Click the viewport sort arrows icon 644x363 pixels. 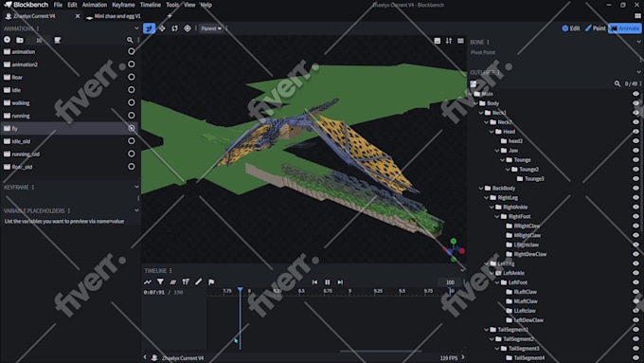point(449,41)
